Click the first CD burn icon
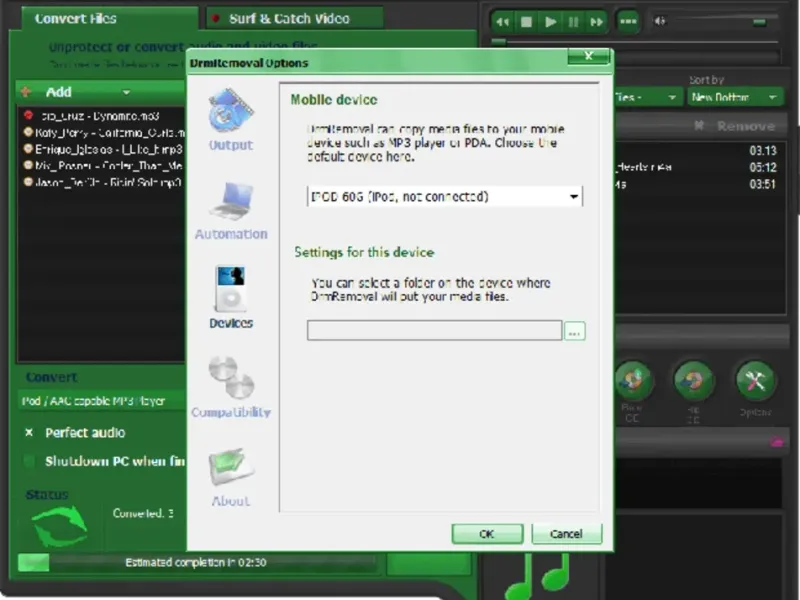The image size is (800, 600). click(633, 381)
